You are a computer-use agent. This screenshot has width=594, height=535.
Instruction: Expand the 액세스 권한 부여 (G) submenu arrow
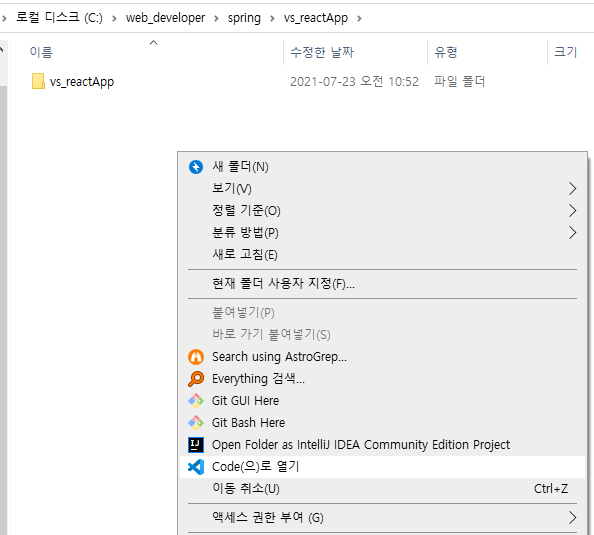(x=572, y=518)
